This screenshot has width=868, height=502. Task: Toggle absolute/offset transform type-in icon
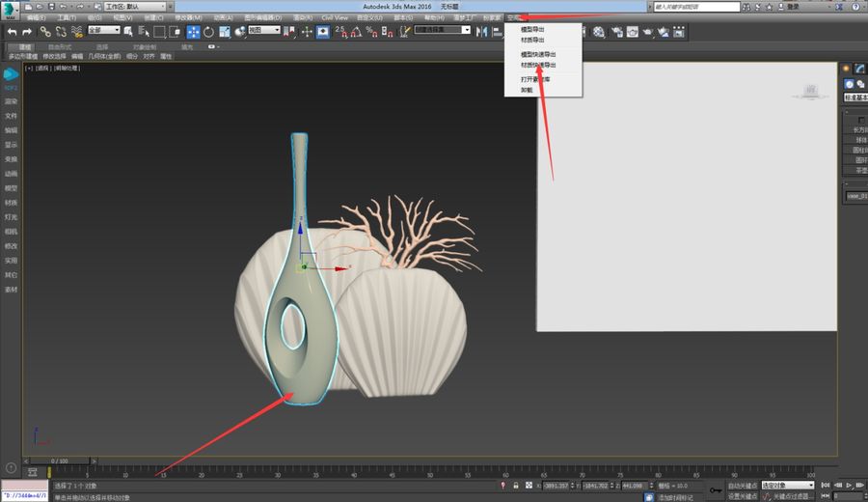click(529, 486)
